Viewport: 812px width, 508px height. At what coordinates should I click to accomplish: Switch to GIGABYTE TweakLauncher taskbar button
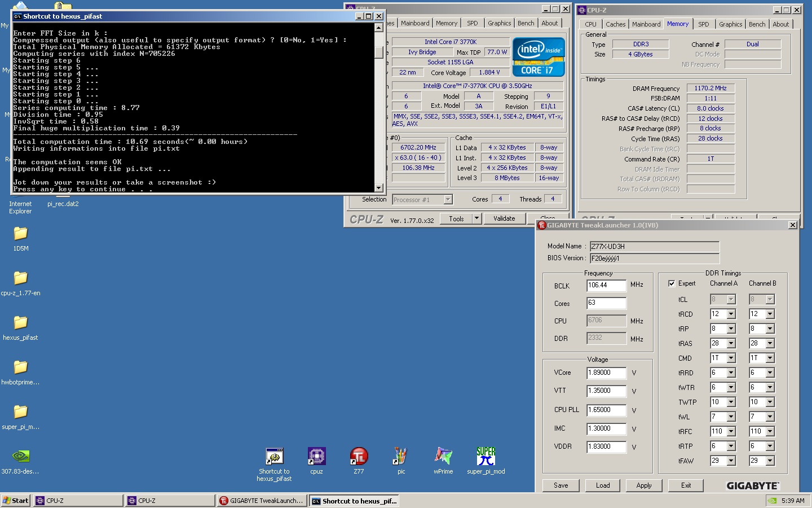coord(262,501)
